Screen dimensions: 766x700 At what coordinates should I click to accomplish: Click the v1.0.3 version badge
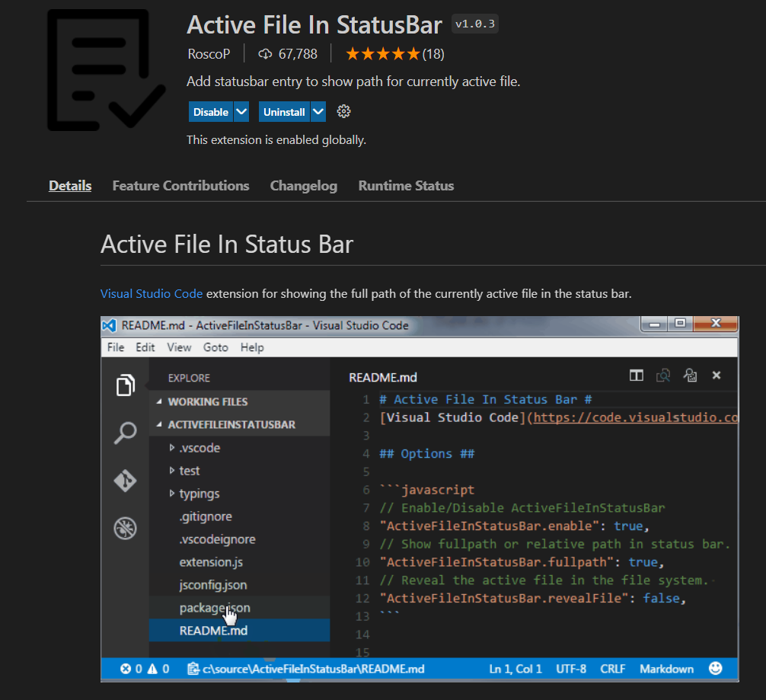[475, 24]
